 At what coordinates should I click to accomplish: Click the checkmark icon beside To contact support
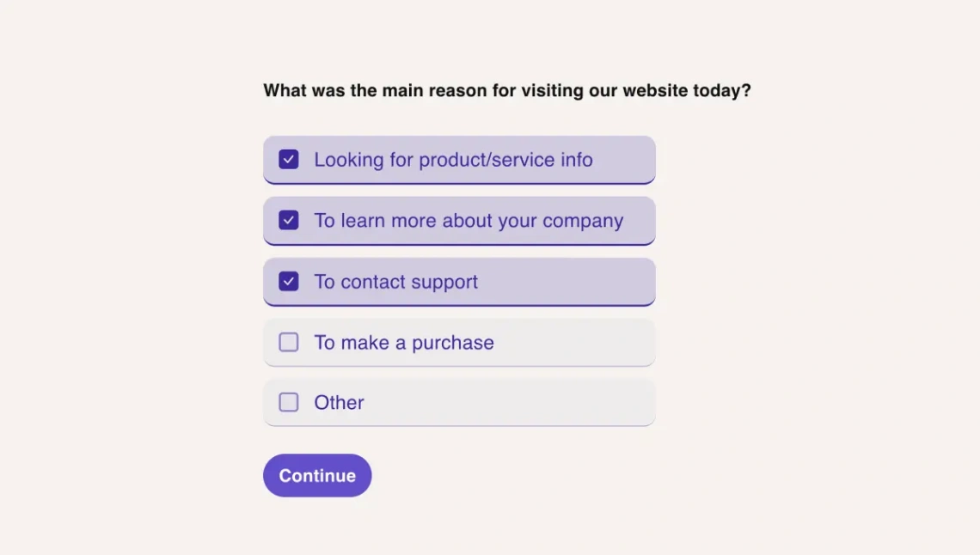click(x=289, y=281)
